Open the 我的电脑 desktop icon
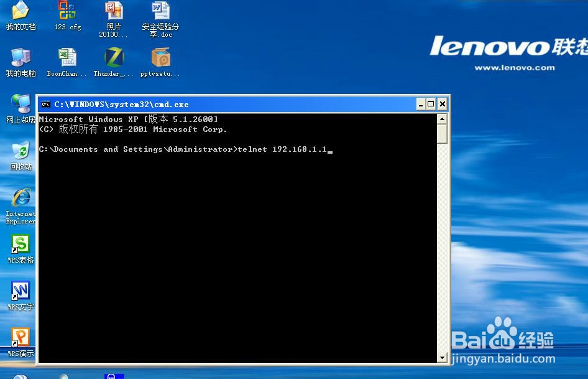 (21, 57)
